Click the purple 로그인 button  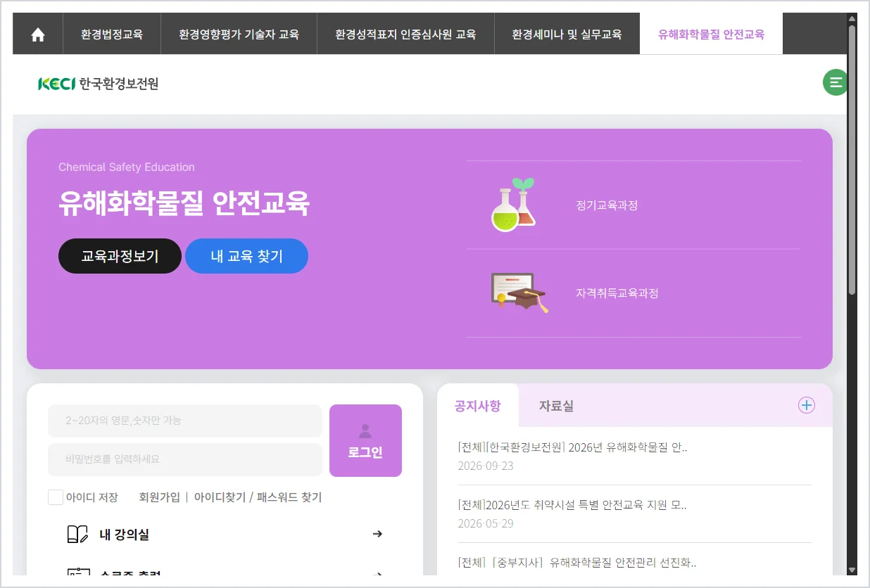[365, 440]
